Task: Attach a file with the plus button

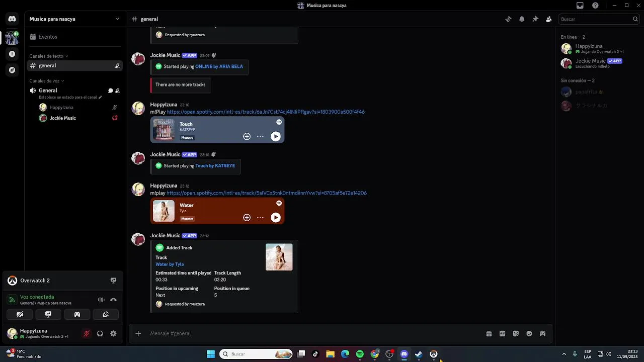Action: (138, 333)
